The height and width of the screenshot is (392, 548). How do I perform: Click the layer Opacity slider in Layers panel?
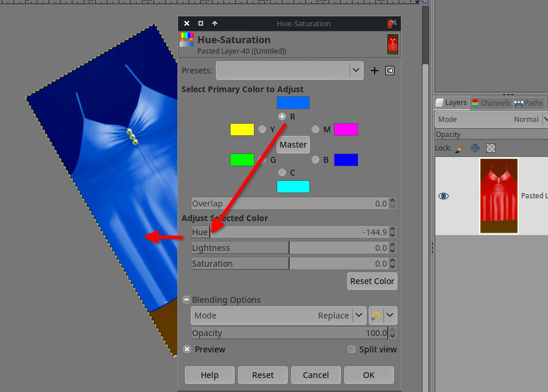coord(491,135)
